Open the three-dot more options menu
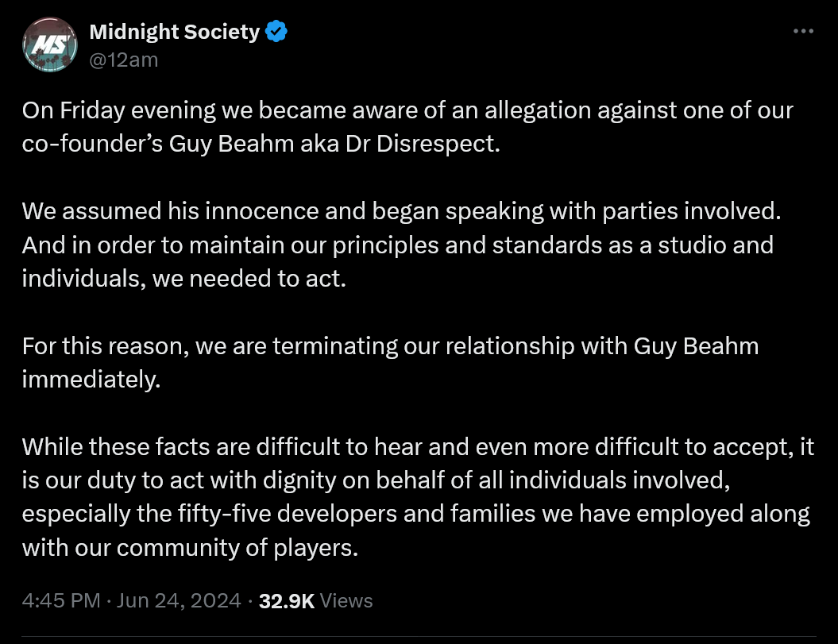 pos(803,32)
